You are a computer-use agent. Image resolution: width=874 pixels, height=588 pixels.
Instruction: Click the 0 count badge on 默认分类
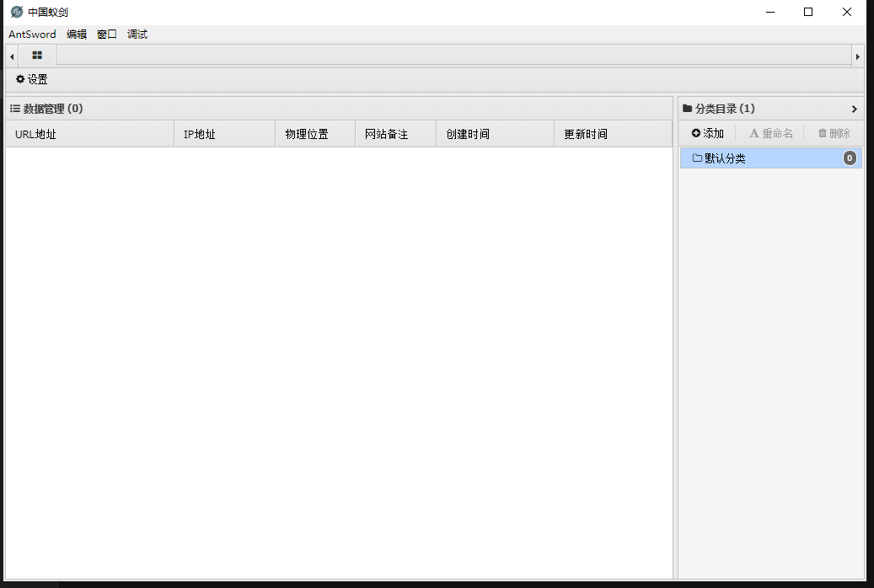click(850, 158)
